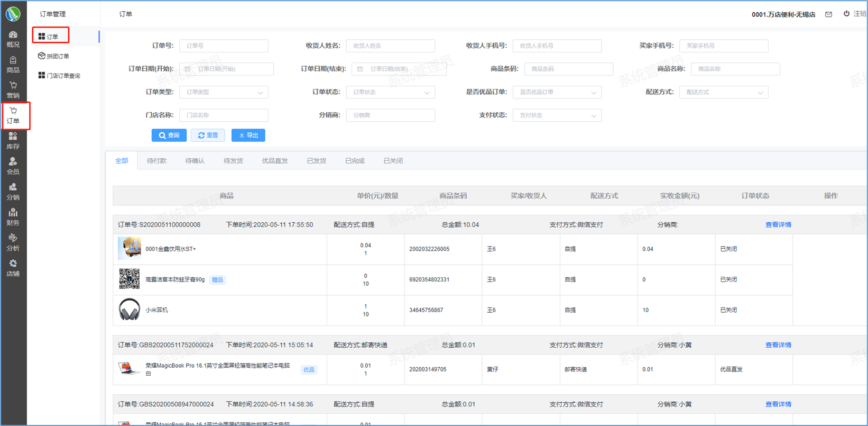
Task: Select 拼团订单 in the submenu
Action: pyautogui.click(x=57, y=56)
